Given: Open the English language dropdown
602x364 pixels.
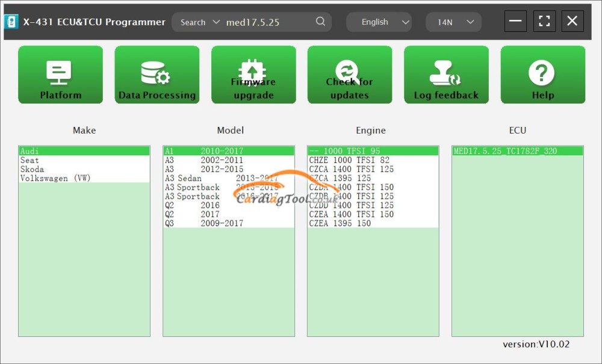Looking at the screenshot, I should click(x=379, y=22).
